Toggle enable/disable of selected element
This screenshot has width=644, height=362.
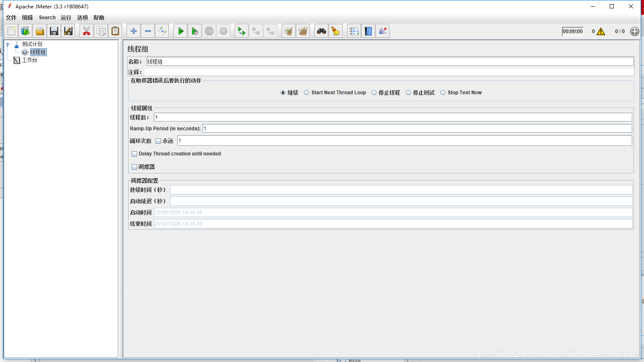click(x=162, y=31)
